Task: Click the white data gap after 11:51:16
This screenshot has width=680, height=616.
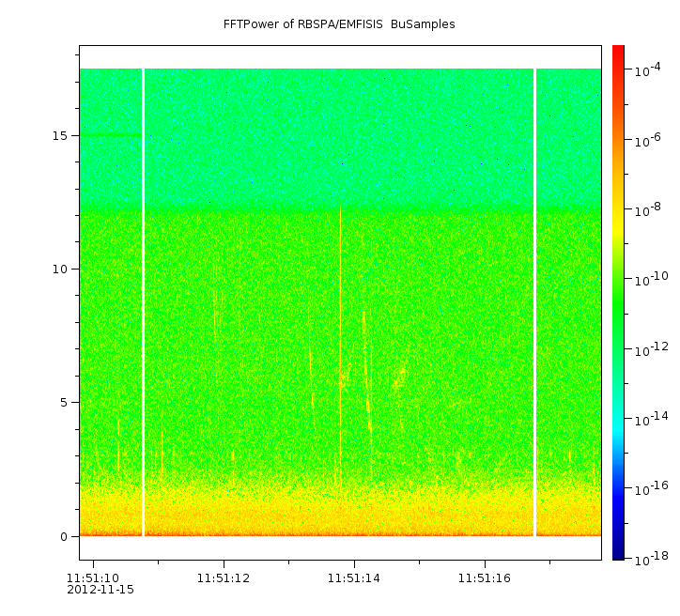Action: (534, 300)
